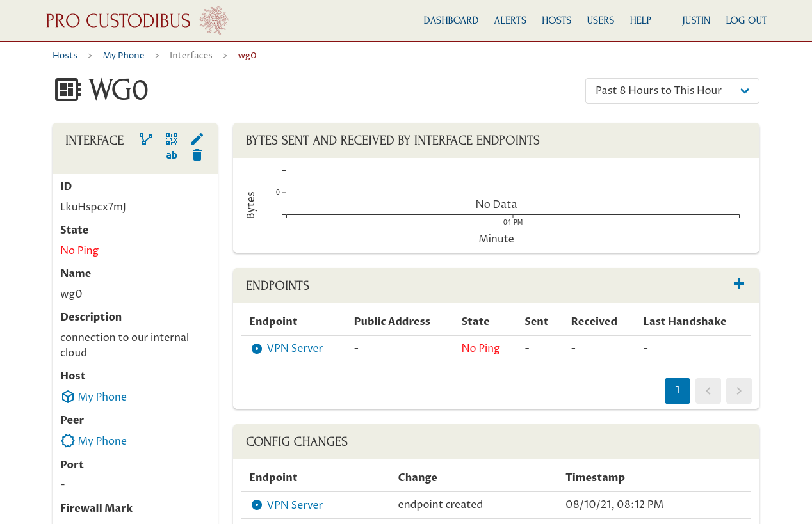Click the Public Address column header
The height and width of the screenshot is (524, 812).
[x=392, y=322]
